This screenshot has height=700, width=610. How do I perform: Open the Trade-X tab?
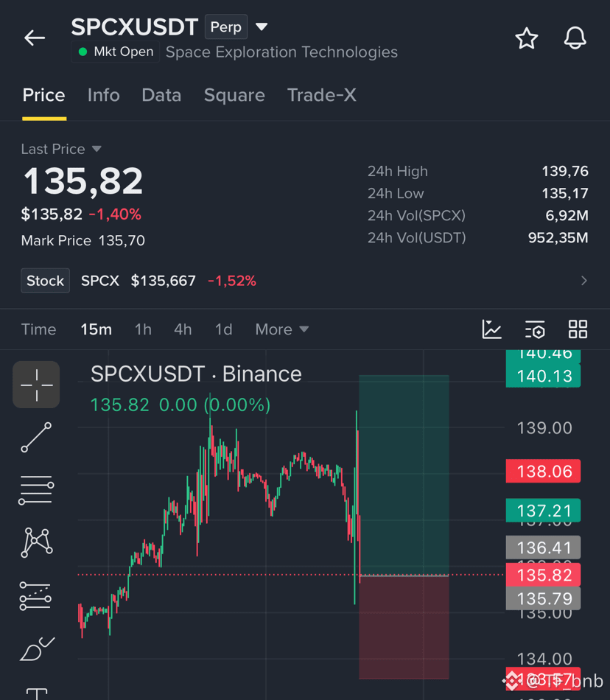(321, 95)
